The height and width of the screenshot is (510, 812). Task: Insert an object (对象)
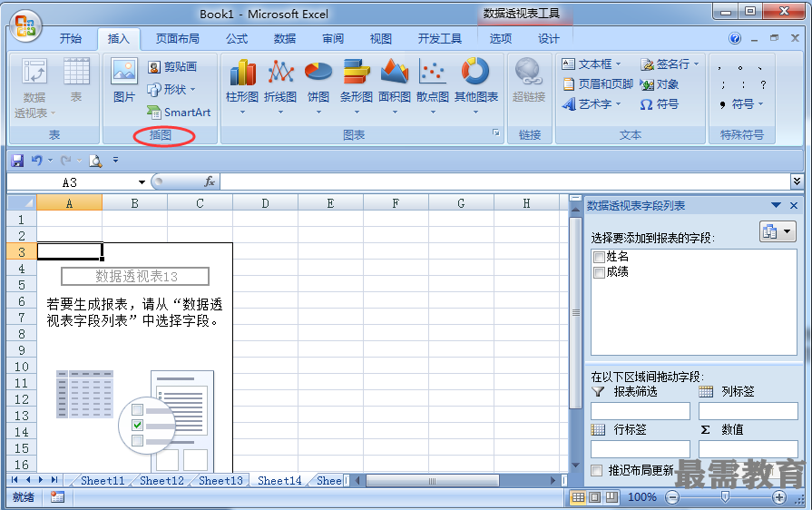(x=660, y=83)
